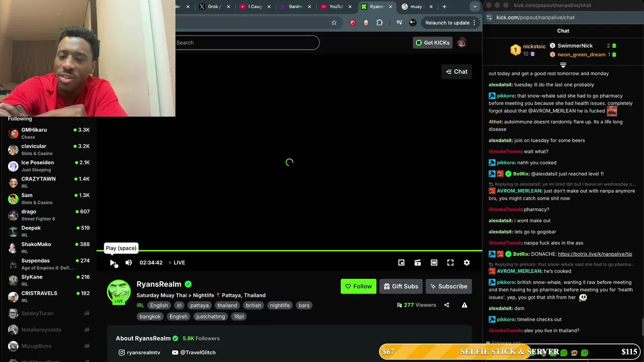644x362 pixels.
Task: Open @TravelGlitch YouTube link
Action: 194,352
